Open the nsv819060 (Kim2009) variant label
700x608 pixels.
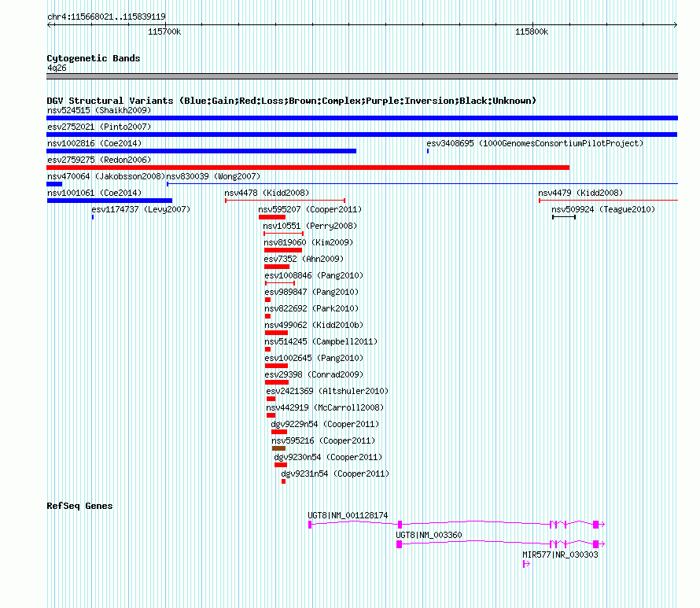point(308,242)
